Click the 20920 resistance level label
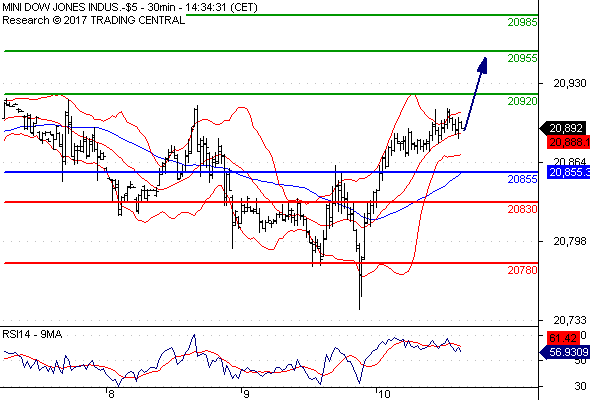The height and width of the screenshot is (400, 590). tap(522, 101)
